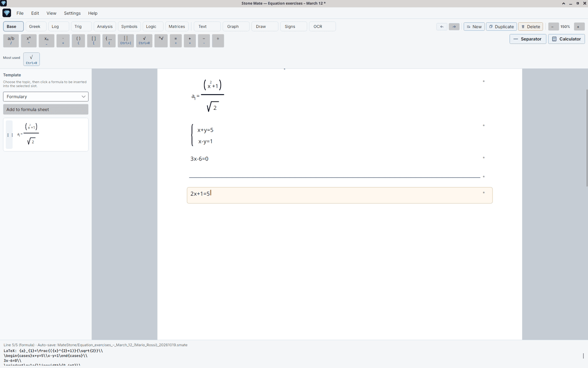The width and height of the screenshot is (588, 368).
Task: Insert the nth root template
Action: click(x=161, y=40)
